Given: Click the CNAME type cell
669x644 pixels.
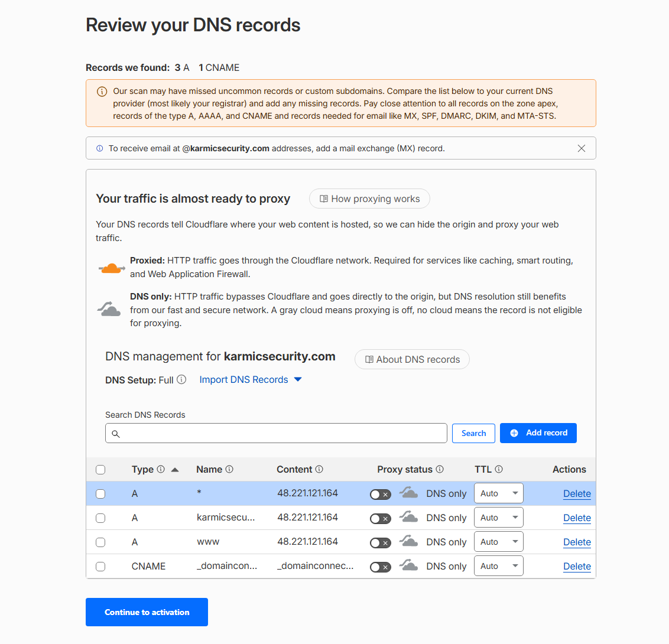Looking at the screenshot, I should [x=148, y=567].
